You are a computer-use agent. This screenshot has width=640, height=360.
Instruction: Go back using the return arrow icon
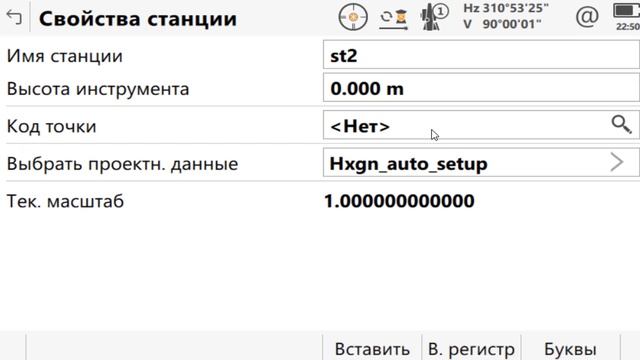[14, 17]
